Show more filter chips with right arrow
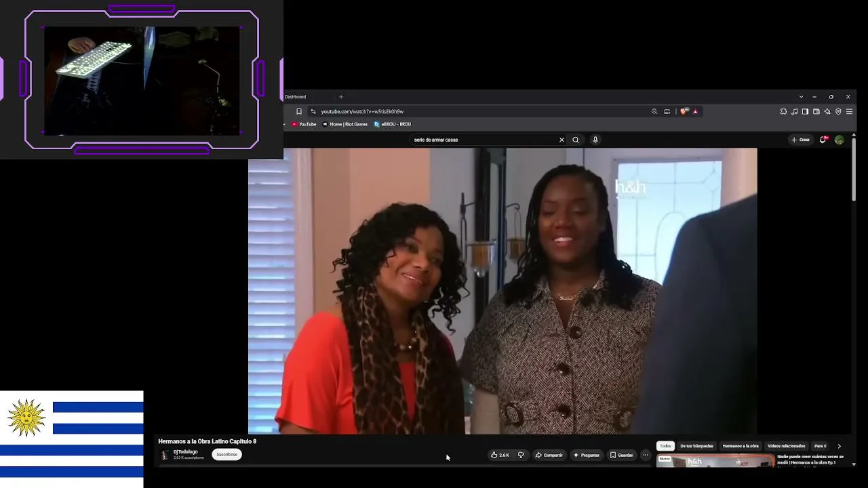 coord(839,446)
